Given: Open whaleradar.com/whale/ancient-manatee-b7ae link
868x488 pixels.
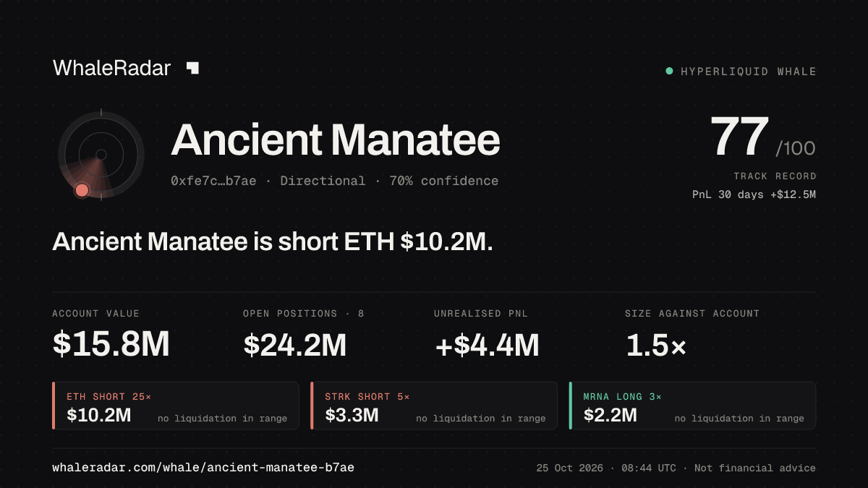Looking at the screenshot, I should pyautogui.click(x=203, y=468).
